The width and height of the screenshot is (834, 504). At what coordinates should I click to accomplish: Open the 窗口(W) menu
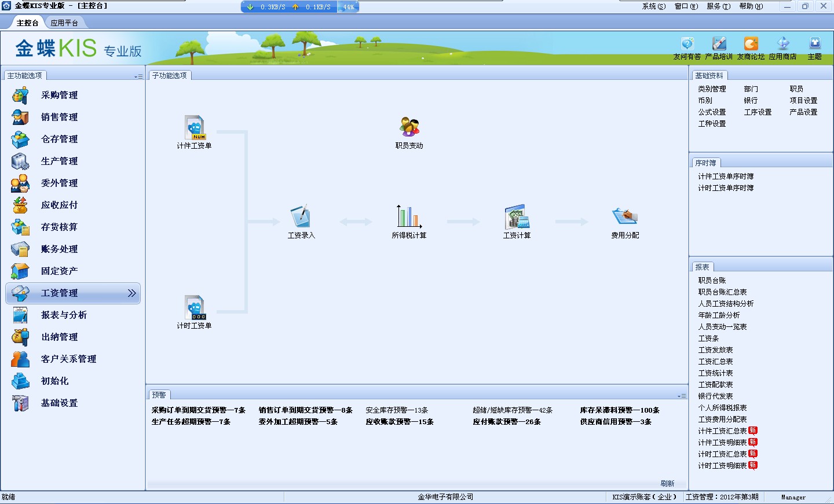click(686, 6)
